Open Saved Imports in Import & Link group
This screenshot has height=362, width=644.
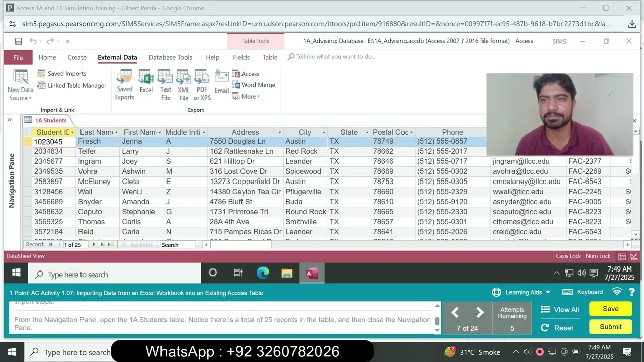[62, 74]
